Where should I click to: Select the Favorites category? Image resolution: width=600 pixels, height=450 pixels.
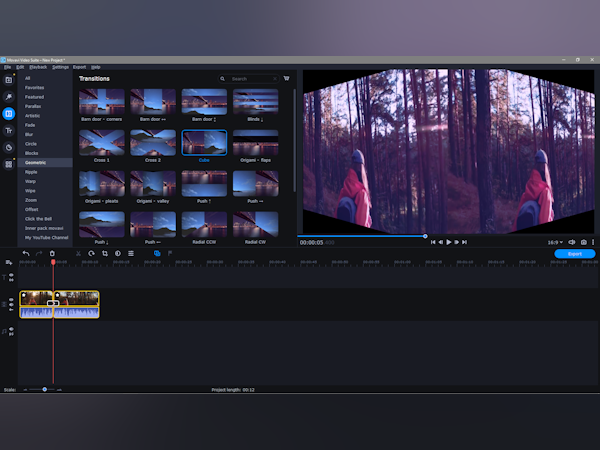(34, 88)
